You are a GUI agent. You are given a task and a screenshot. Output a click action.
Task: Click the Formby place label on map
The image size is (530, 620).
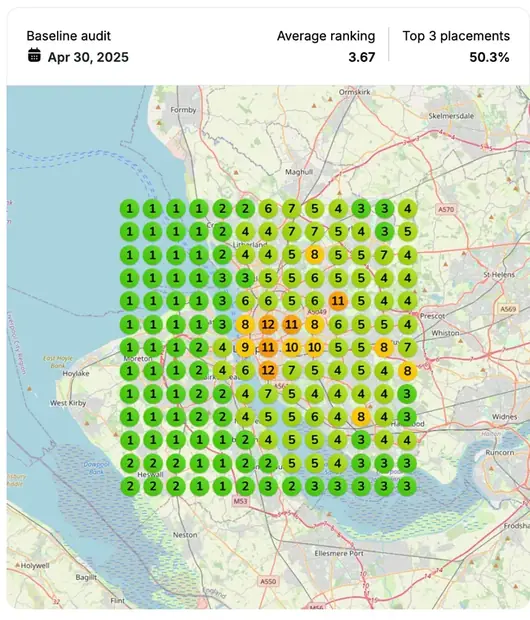click(183, 110)
